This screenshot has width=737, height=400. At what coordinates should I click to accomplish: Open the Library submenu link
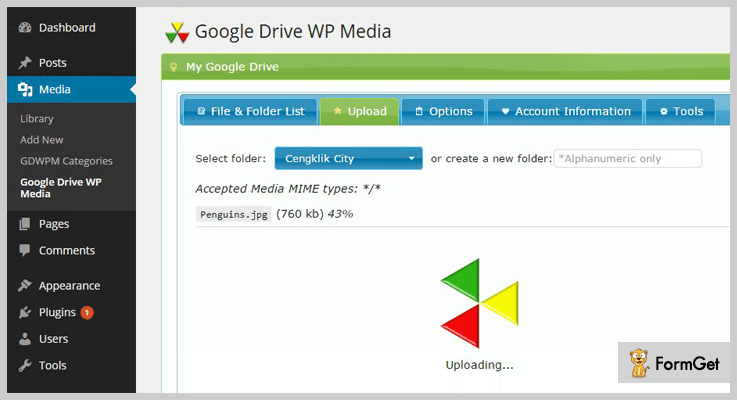tap(37, 118)
